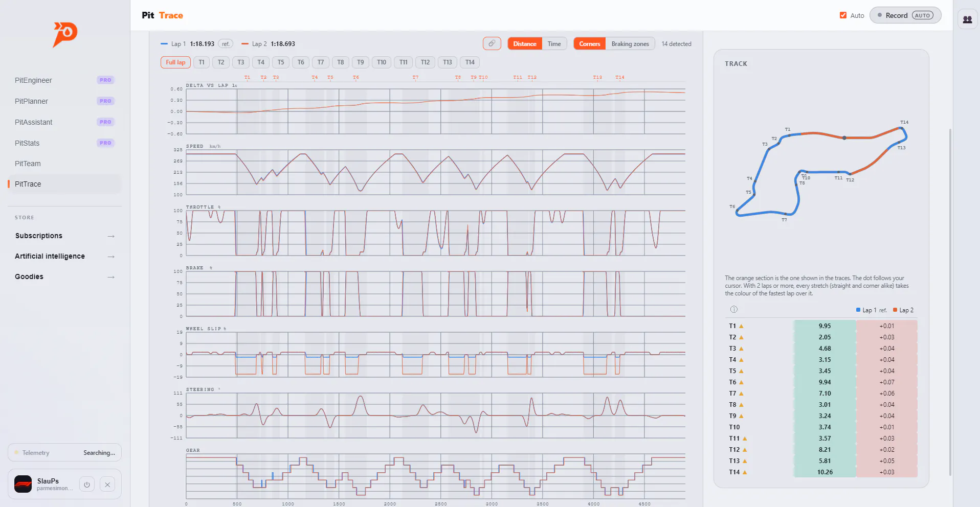Open the Artificial intelligence store link

point(64,256)
